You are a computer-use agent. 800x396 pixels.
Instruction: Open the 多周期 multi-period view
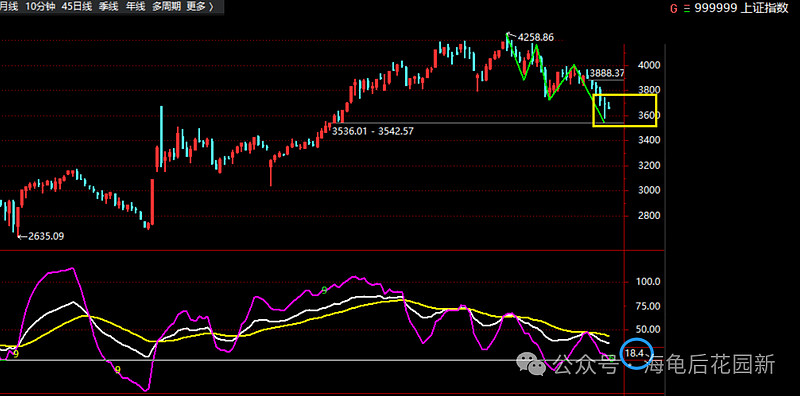pos(166,7)
